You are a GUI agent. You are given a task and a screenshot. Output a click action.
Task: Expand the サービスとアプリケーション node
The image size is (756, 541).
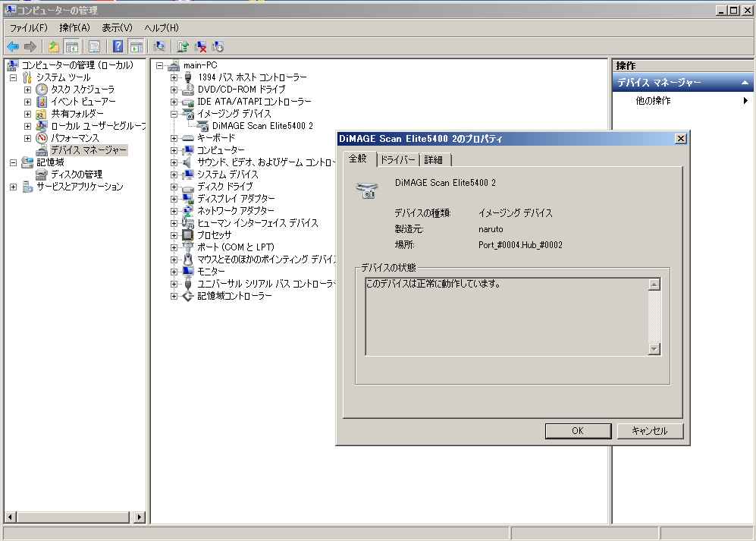(14, 187)
